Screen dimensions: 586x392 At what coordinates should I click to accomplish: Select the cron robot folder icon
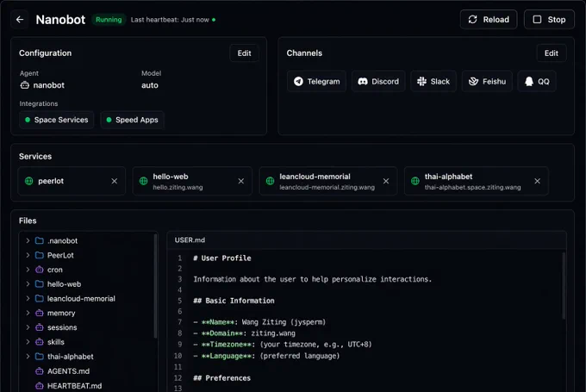click(40, 270)
